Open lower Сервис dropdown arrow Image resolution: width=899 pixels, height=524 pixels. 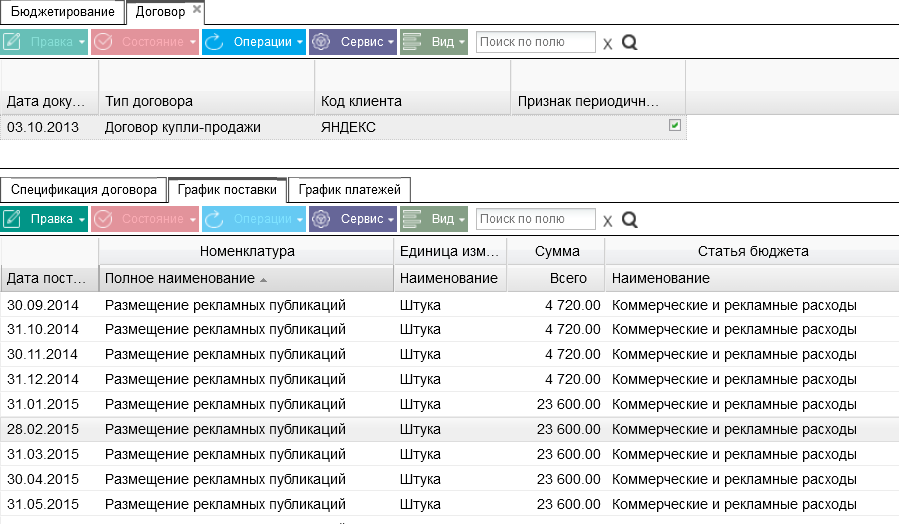pos(391,220)
